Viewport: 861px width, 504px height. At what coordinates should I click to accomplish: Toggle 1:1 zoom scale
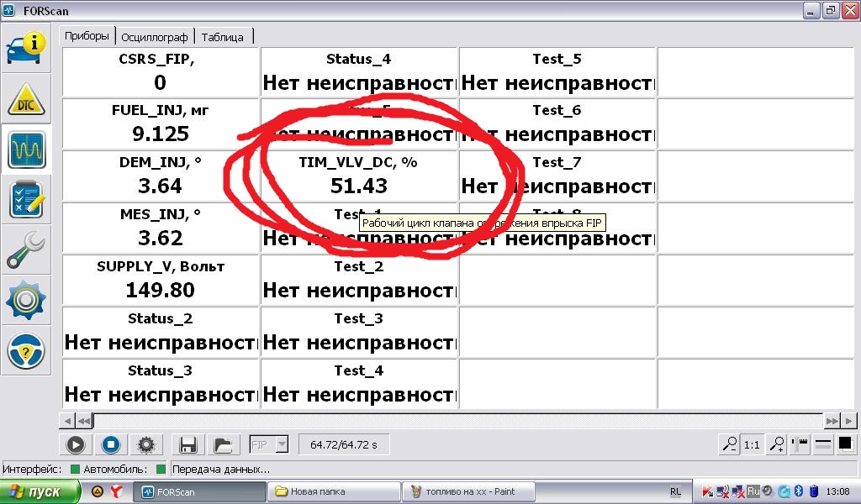point(752,444)
